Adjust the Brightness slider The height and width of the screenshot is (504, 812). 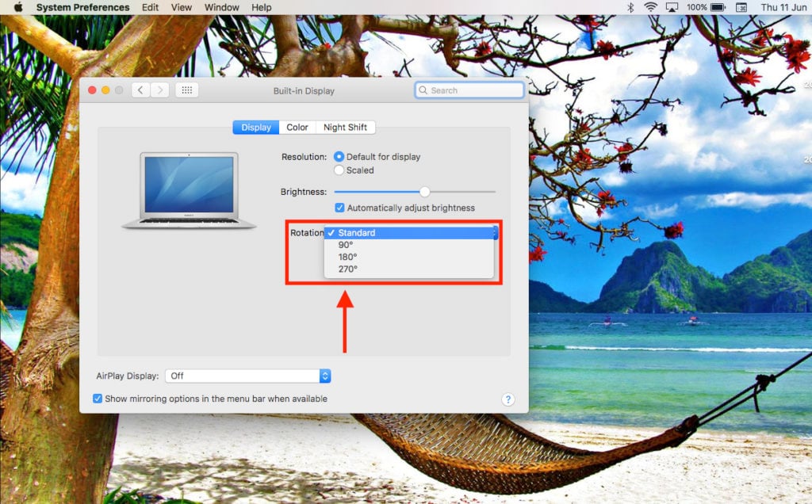tap(423, 191)
